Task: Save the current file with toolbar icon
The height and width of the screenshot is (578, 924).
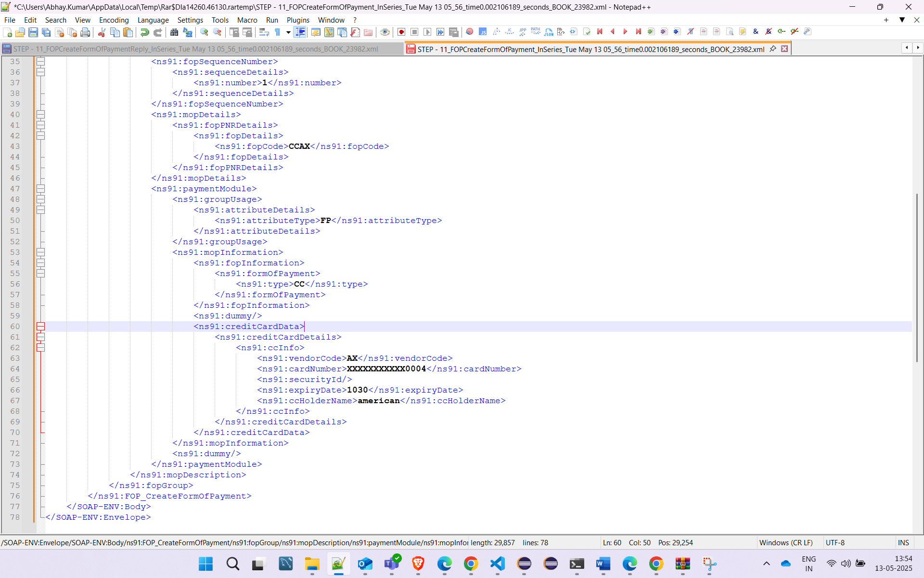Action: tap(33, 32)
